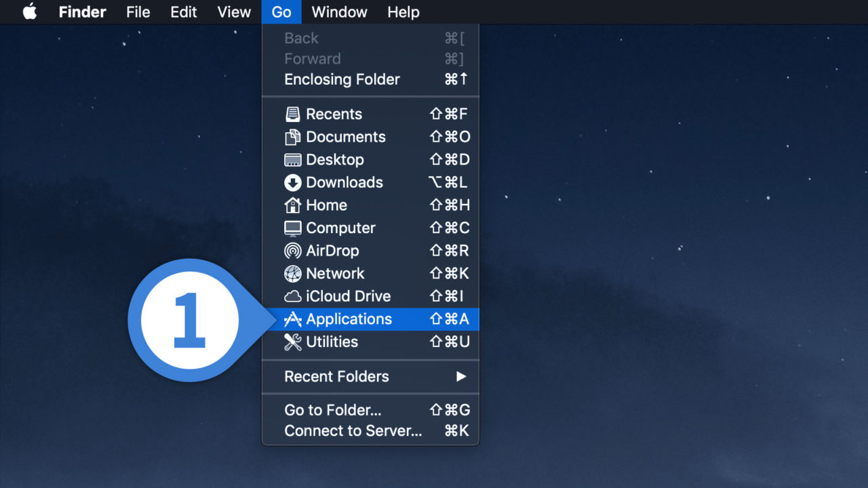Image resolution: width=868 pixels, height=488 pixels.
Task: Click the ⇧⌘O shortcut beside Documents
Action: pyautogui.click(x=450, y=137)
